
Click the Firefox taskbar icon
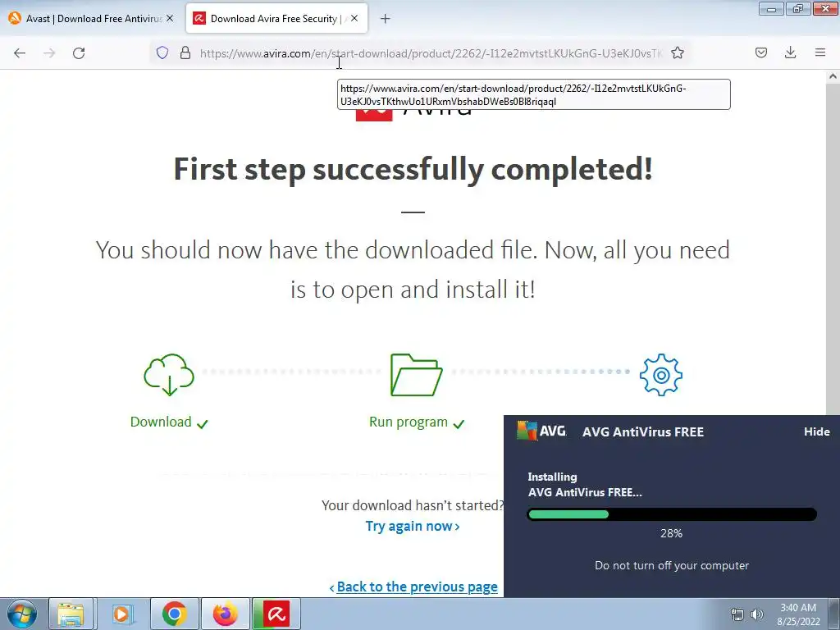pyautogui.click(x=226, y=614)
